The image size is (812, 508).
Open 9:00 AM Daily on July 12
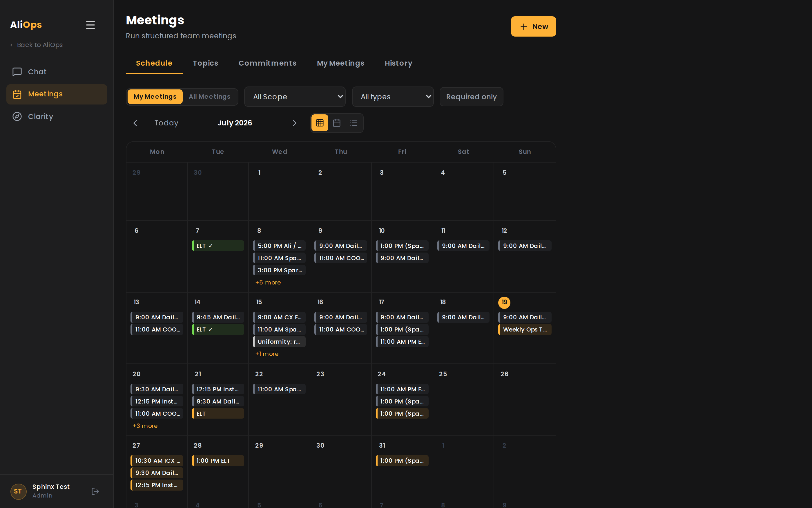(525, 246)
